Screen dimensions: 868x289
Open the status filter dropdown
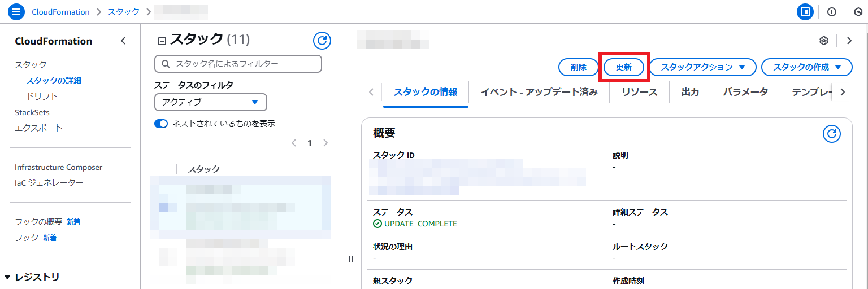pyautogui.click(x=210, y=102)
